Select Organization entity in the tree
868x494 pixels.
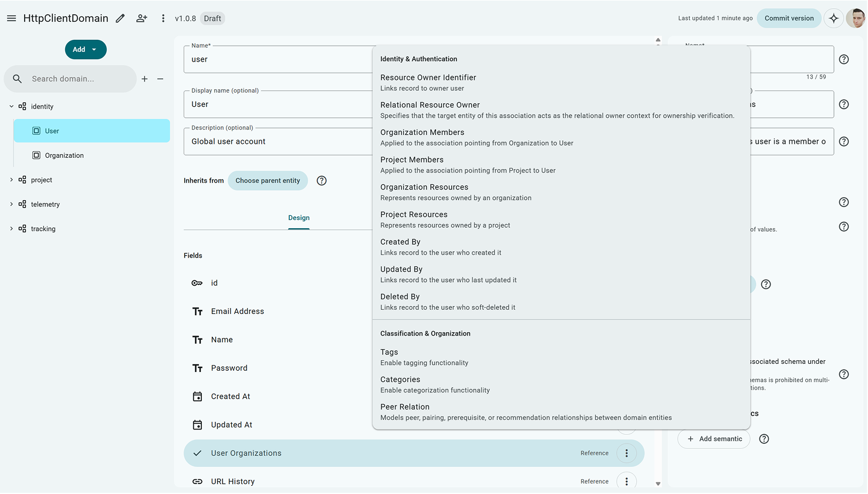pyautogui.click(x=92, y=155)
